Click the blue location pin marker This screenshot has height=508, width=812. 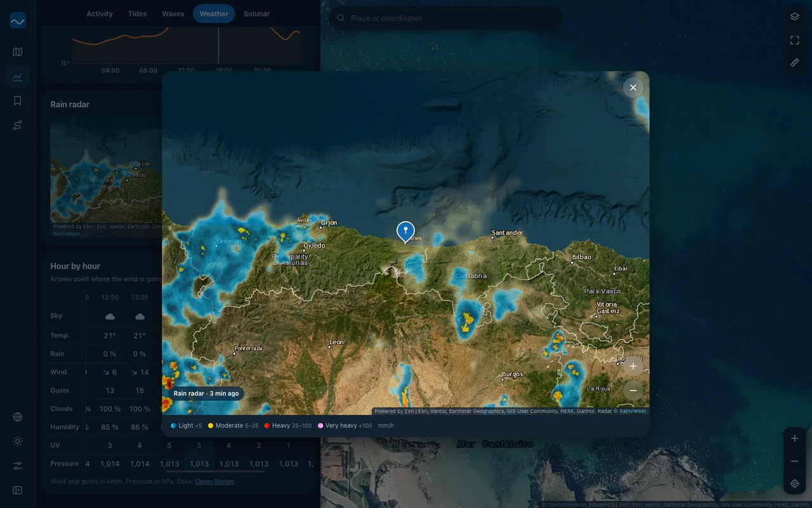tap(405, 232)
